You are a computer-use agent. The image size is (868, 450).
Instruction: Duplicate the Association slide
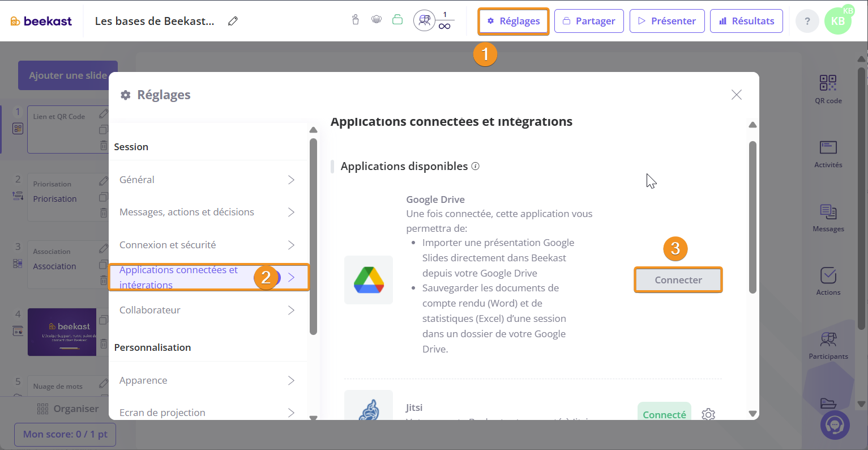click(104, 264)
